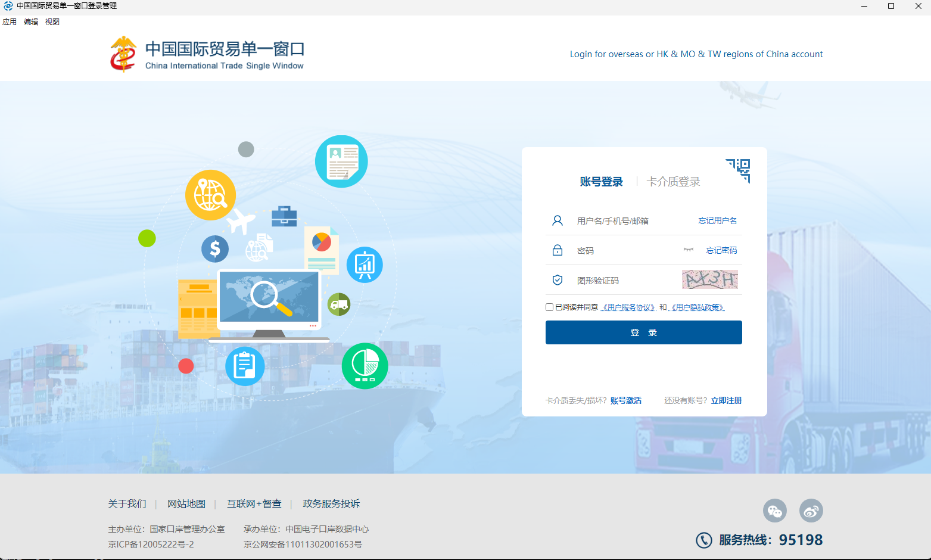This screenshot has width=931, height=560.
Task: Open the WeChat icon in footer
Action: coord(774,511)
